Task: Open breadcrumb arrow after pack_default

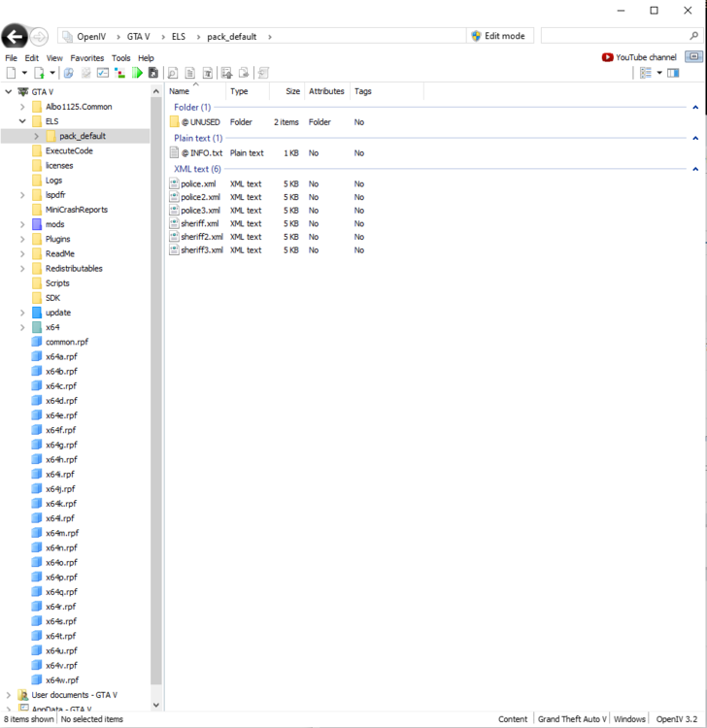Action: point(269,37)
